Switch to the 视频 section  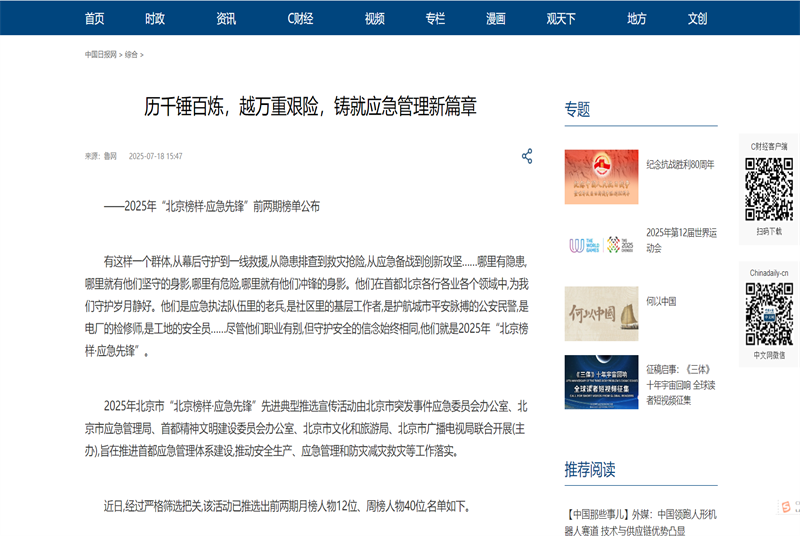click(x=375, y=18)
